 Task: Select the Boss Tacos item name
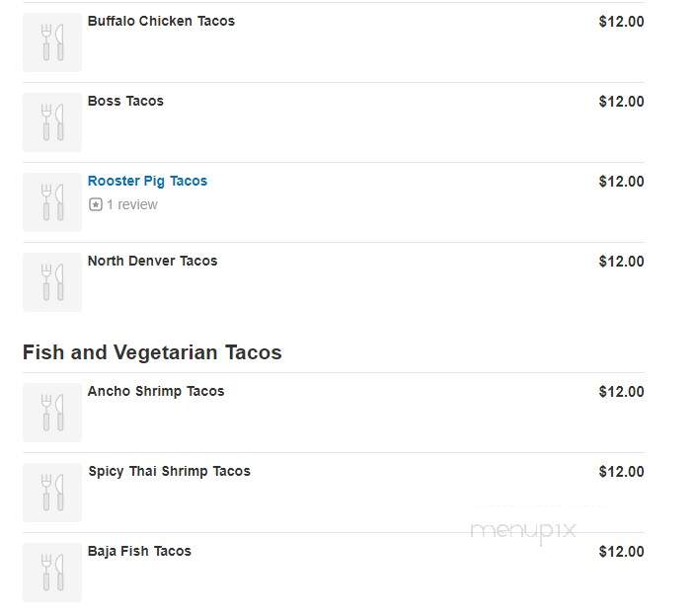pos(125,101)
